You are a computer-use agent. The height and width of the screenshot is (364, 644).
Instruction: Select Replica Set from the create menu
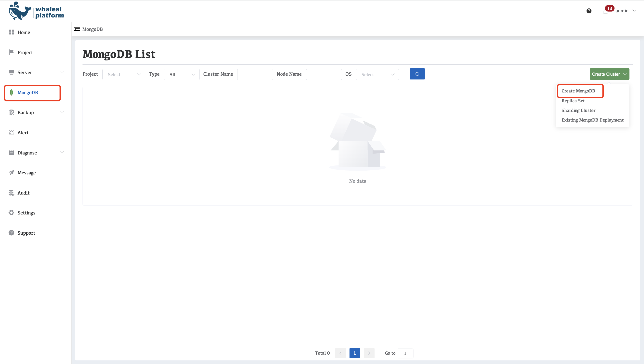click(573, 101)
